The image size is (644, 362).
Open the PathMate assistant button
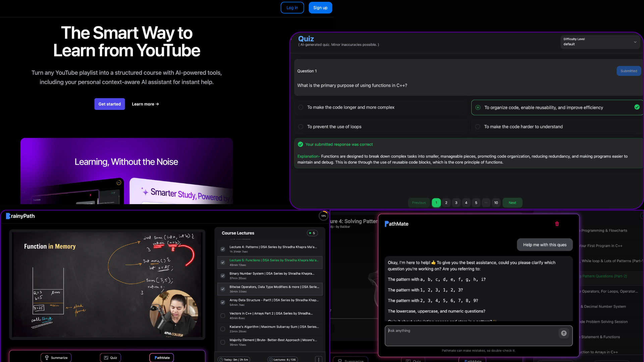click(162, 358)
